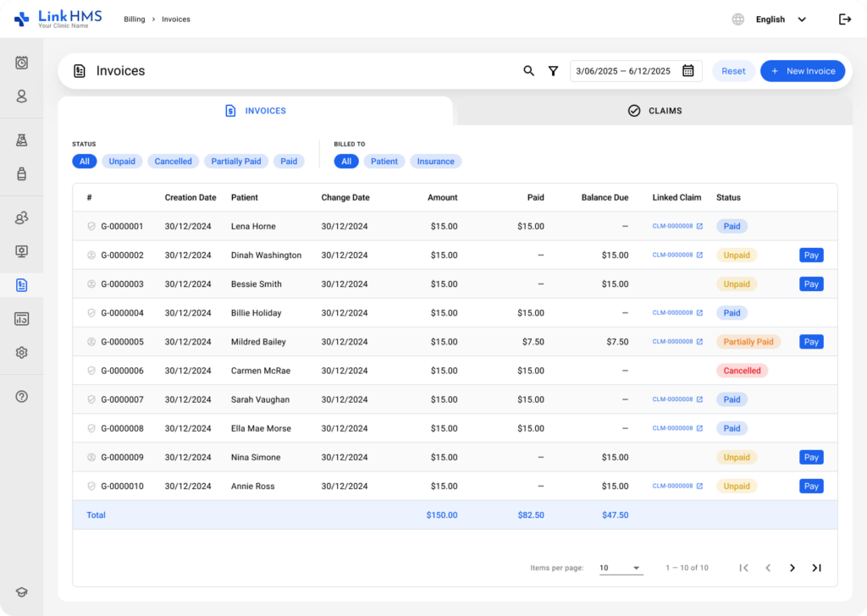Pay invoice for Mildred Bailey
The image size is (867, 616).
811,342
